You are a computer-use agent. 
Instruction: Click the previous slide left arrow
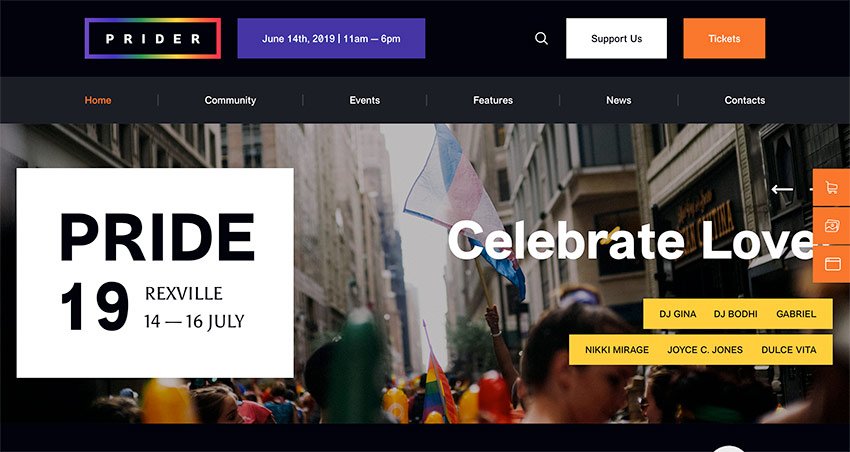(782, 189)
